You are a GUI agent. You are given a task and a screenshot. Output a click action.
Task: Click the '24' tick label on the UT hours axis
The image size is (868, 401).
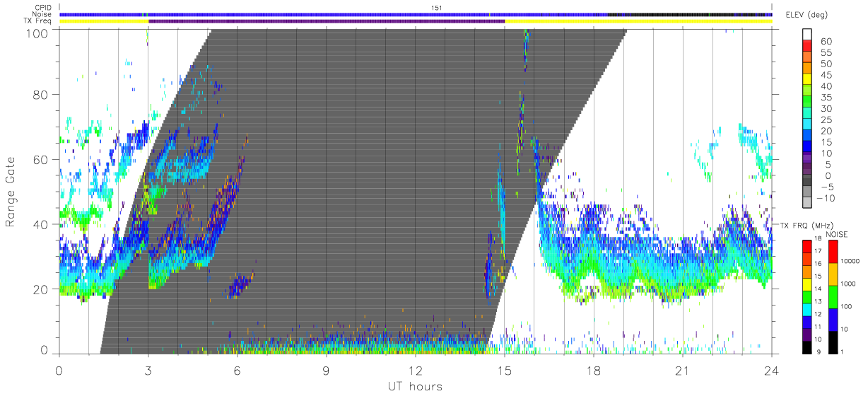click(771, 371)
